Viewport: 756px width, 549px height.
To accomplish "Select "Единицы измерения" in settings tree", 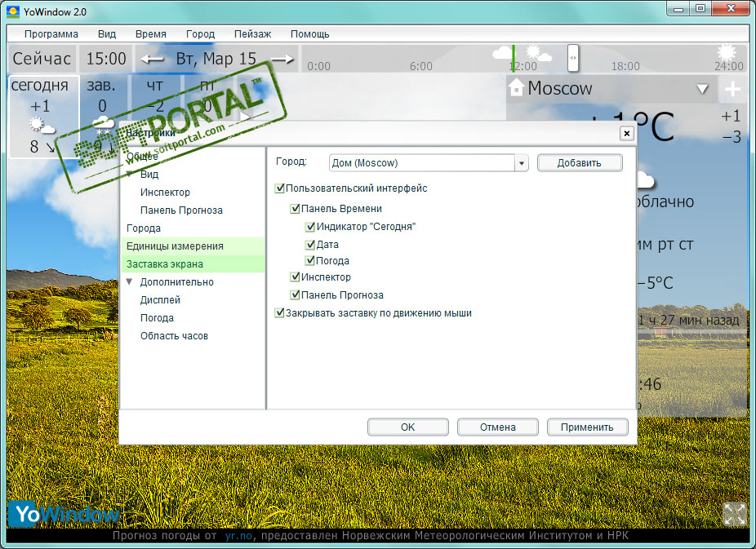I will [193, 246].
